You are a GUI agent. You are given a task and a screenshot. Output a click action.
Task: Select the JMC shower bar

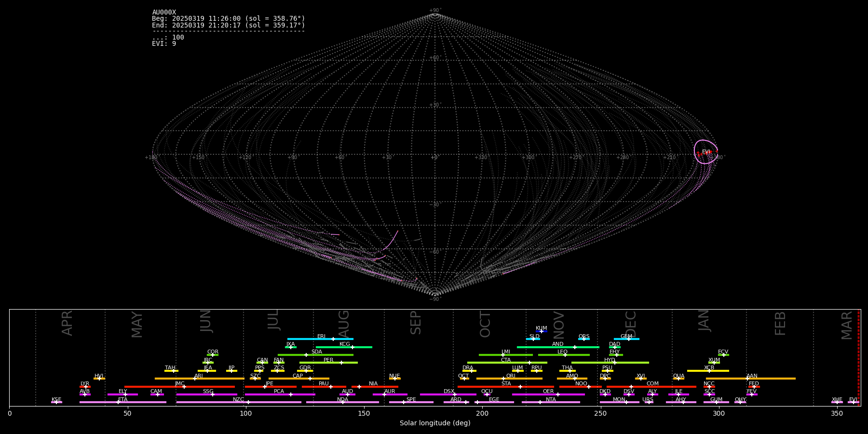[x=180, y=387]
